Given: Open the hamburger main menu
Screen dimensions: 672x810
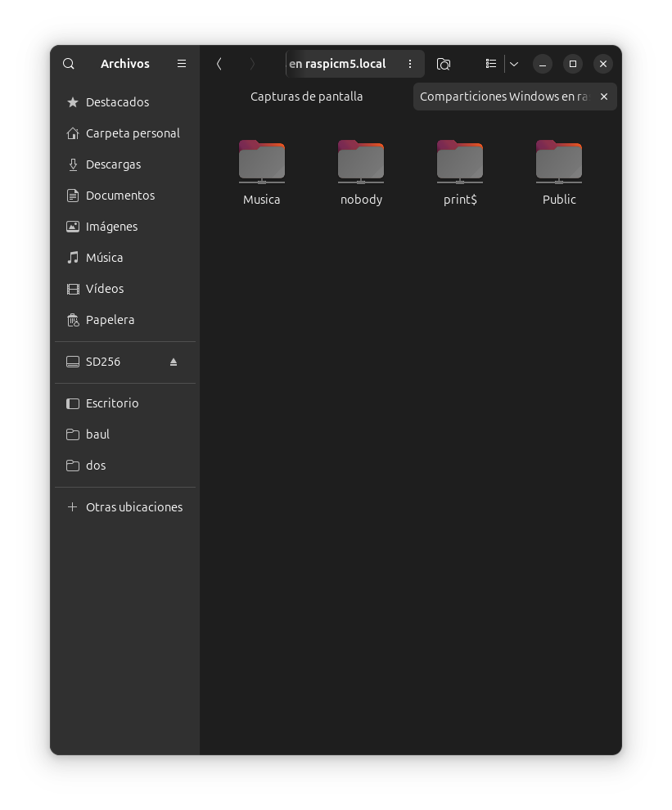Looking at the screenshot, I should [182, 64].
